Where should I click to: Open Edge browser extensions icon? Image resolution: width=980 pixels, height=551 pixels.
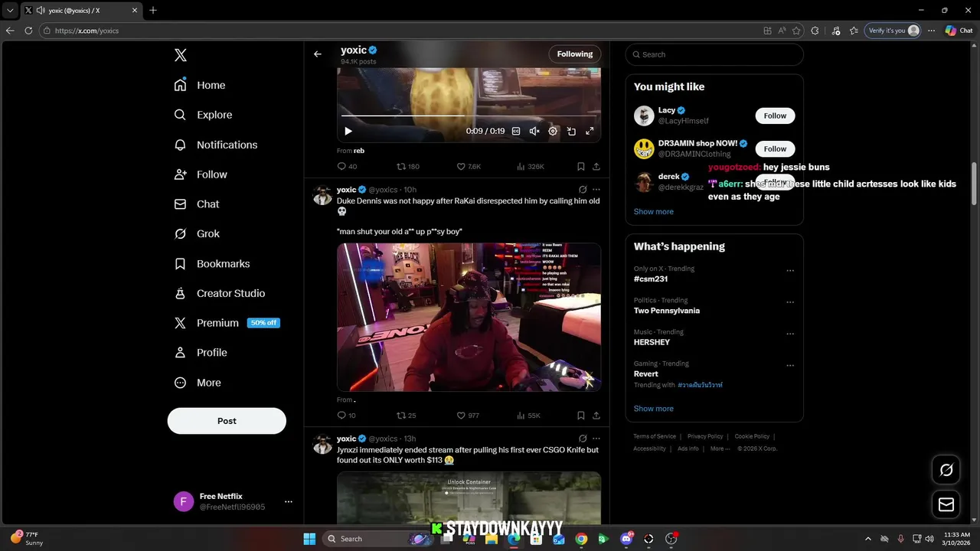tap(815, 31)
